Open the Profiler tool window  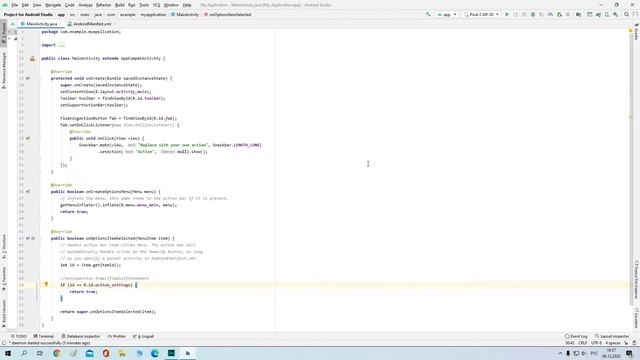point(117,336)
